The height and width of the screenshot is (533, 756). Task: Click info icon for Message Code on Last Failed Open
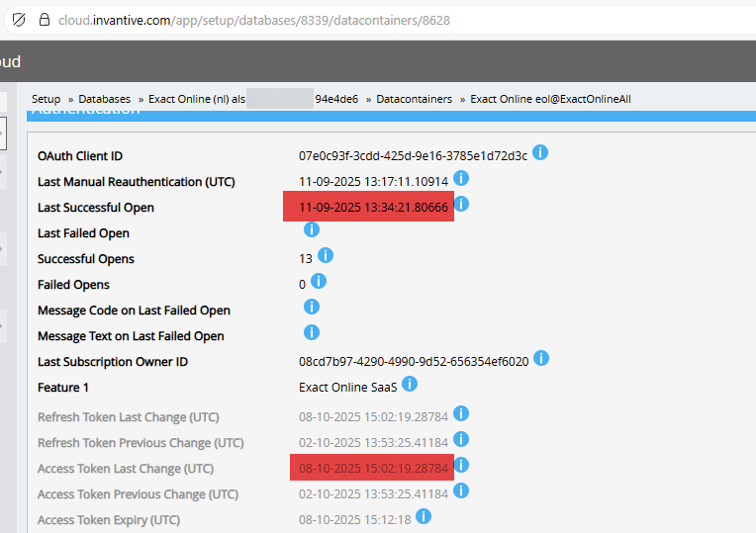pyautogui.click(x=312, y=308)
